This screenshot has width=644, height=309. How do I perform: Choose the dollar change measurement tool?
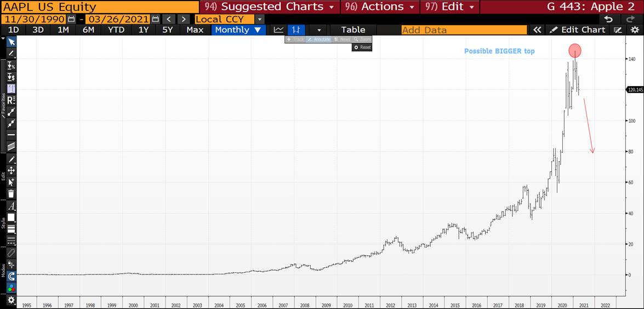pos(11,77)
